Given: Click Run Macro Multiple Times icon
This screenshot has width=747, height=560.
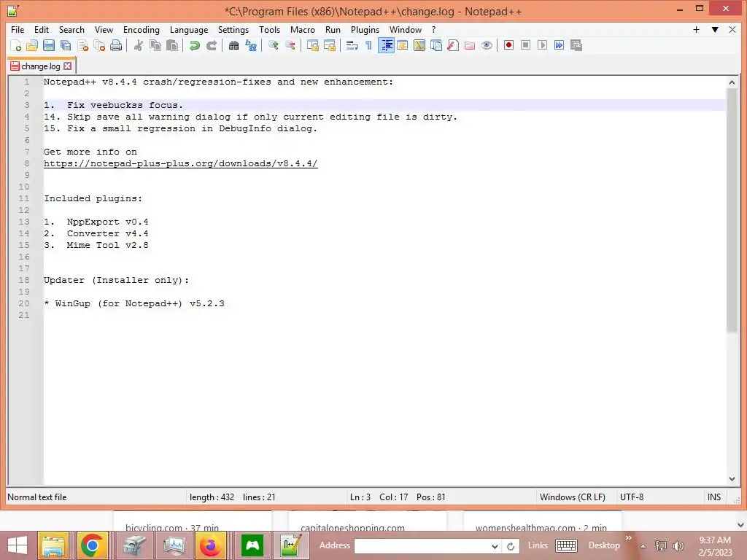Looking at the screenshot, I should 560,45.
